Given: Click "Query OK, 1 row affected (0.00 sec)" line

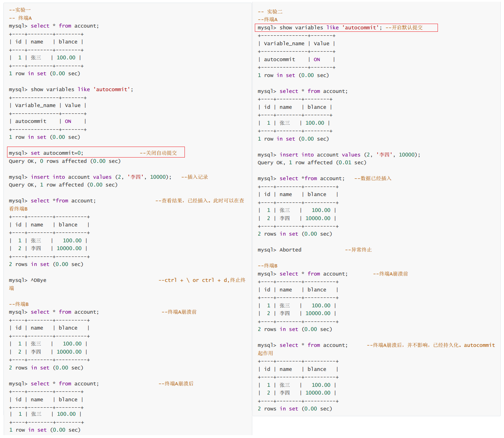Looking at the screenshot, I should coord(63,185).
